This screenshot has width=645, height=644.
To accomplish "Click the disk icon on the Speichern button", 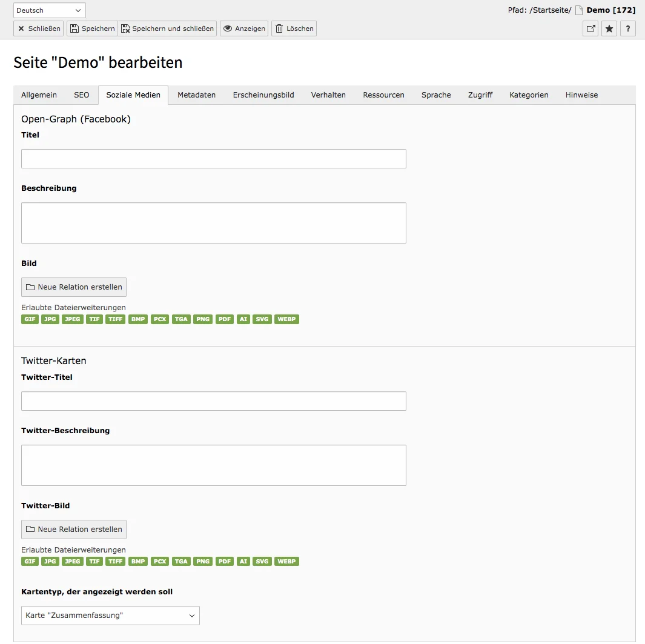I will (74, 28).
